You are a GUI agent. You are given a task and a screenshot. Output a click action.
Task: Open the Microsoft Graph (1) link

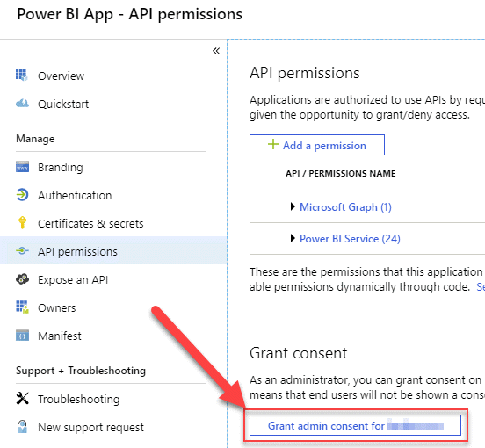coord(345,207)
